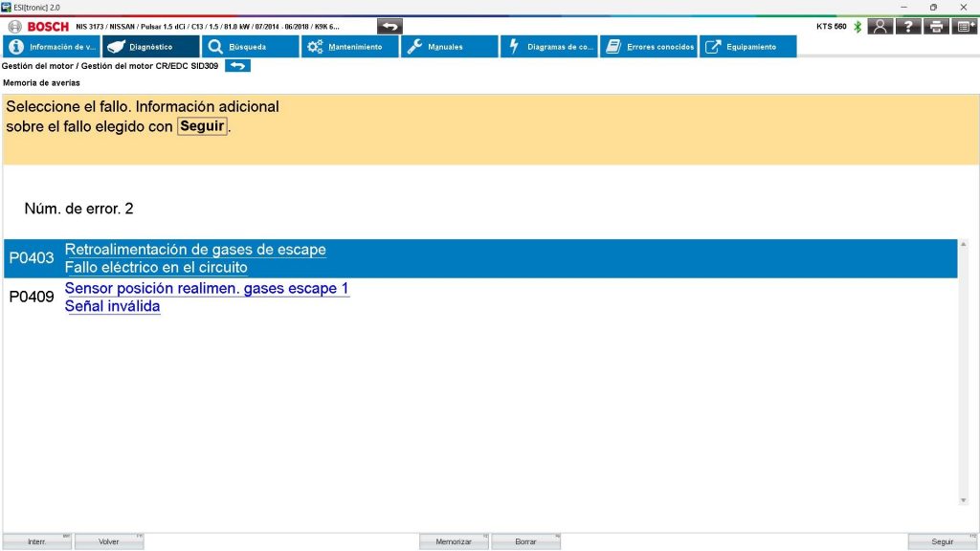Open the Información de vehículo tab

52,46
